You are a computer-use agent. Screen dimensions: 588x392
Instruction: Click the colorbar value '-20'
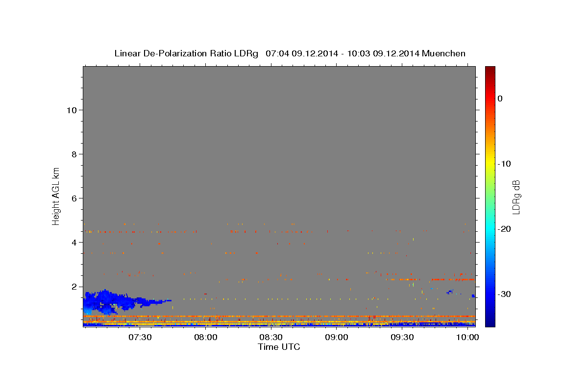504,229
